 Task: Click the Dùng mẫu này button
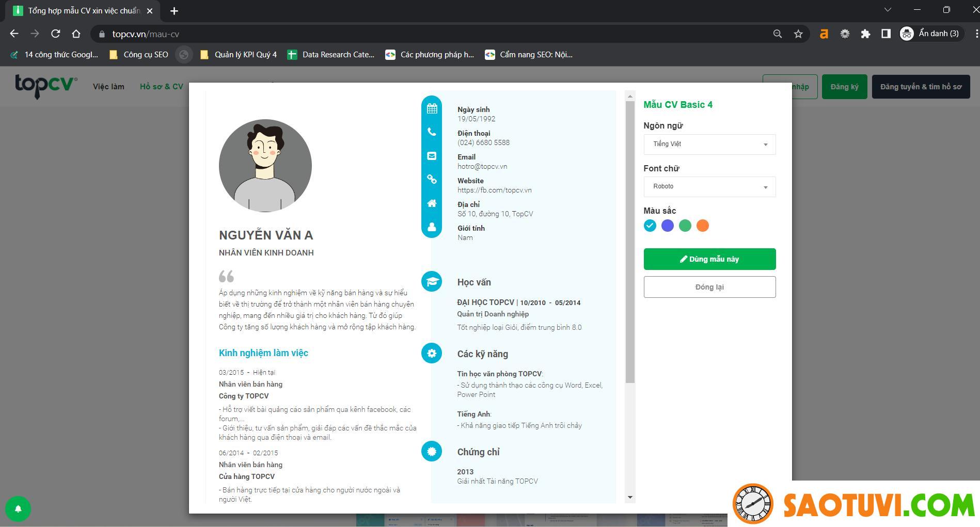tap(709, 259)
